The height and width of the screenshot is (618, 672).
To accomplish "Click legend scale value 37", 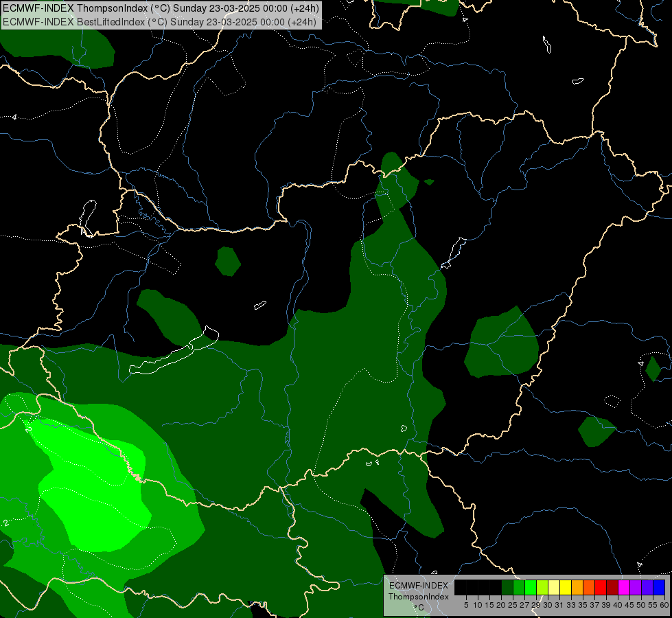I will [x=594, y=605].
